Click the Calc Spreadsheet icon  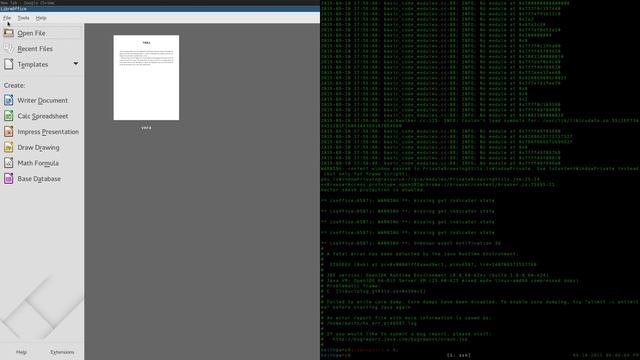(9, 116)
